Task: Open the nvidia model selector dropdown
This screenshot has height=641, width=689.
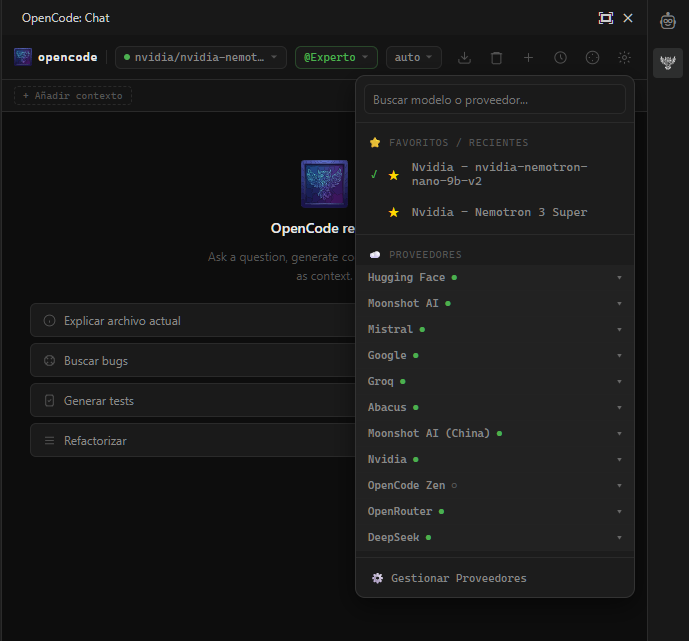Action: [x=201, y=58]
